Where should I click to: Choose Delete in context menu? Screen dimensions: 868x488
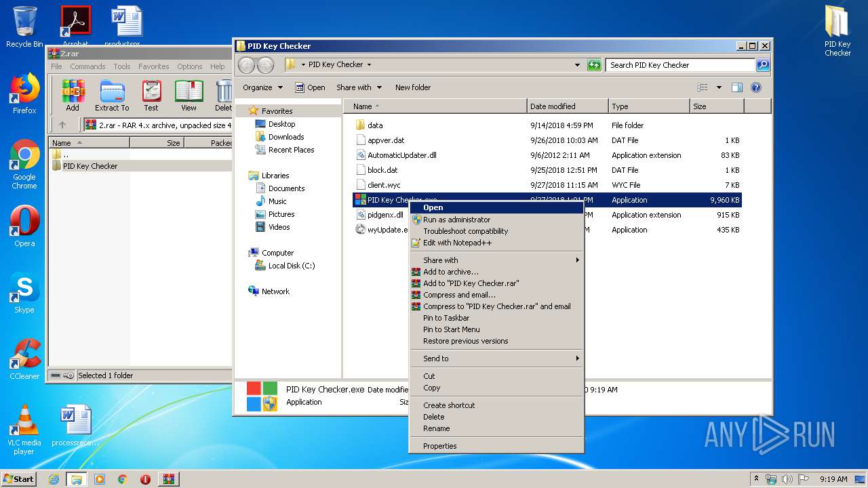[x=497, y=417]
